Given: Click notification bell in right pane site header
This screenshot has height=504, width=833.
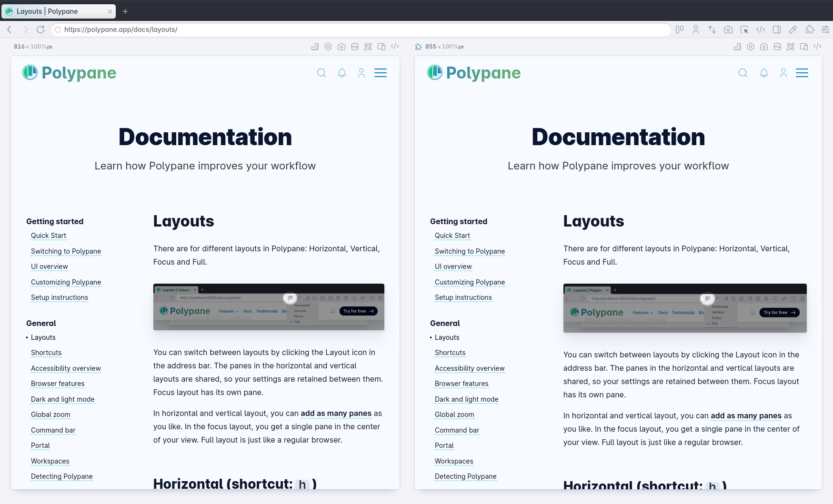Looking at the screenshot, I should pyautogui.click(x=764, y=73).
